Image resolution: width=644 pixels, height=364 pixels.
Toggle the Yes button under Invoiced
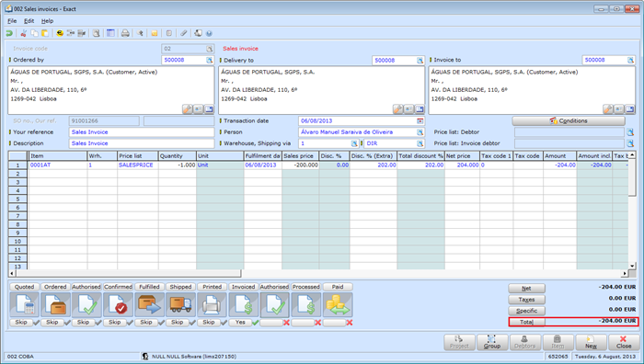tap(240, 323)
